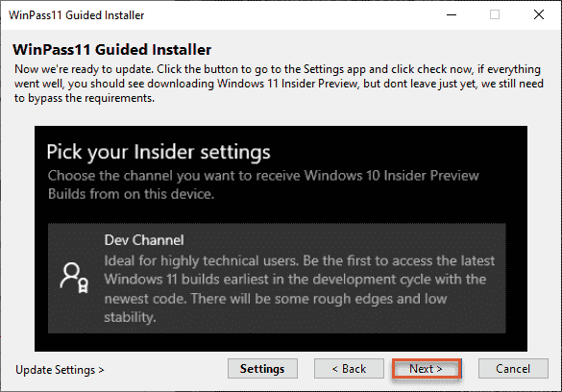This screenshot has width=562, height=392.
Task: Click the Insider user badge icon
Action: pyautogui.click(x=74, y=278)
